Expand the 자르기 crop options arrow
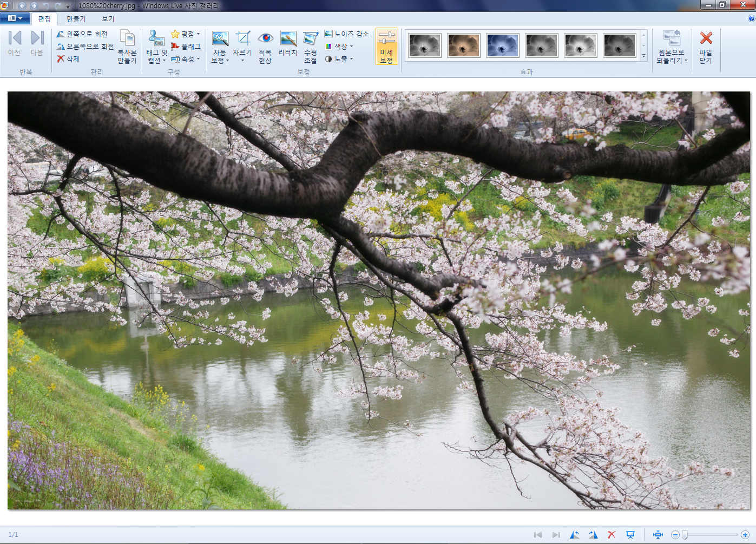This screenshot has width=756, height=544. point(242,61)
